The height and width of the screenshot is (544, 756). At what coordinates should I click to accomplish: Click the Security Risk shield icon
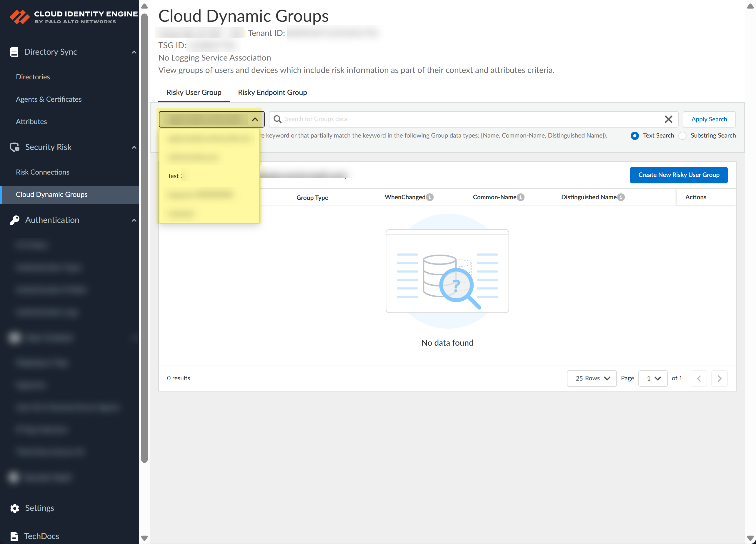(14, 147)
